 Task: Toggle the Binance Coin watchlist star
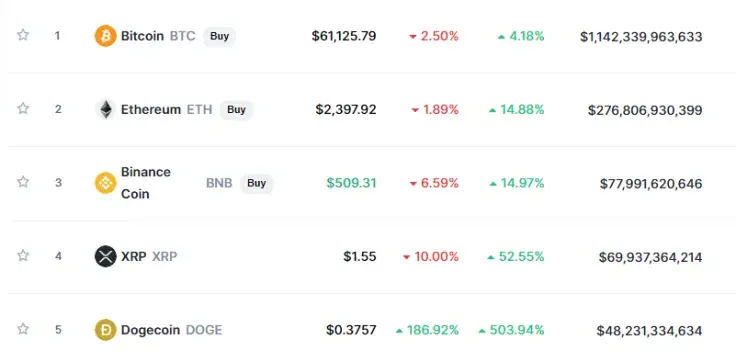(x=23, y=182)
